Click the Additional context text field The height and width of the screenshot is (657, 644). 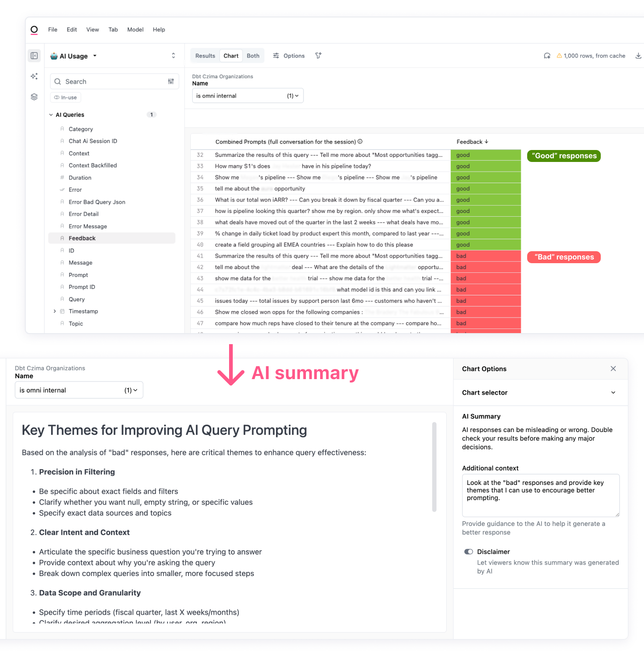540,496
